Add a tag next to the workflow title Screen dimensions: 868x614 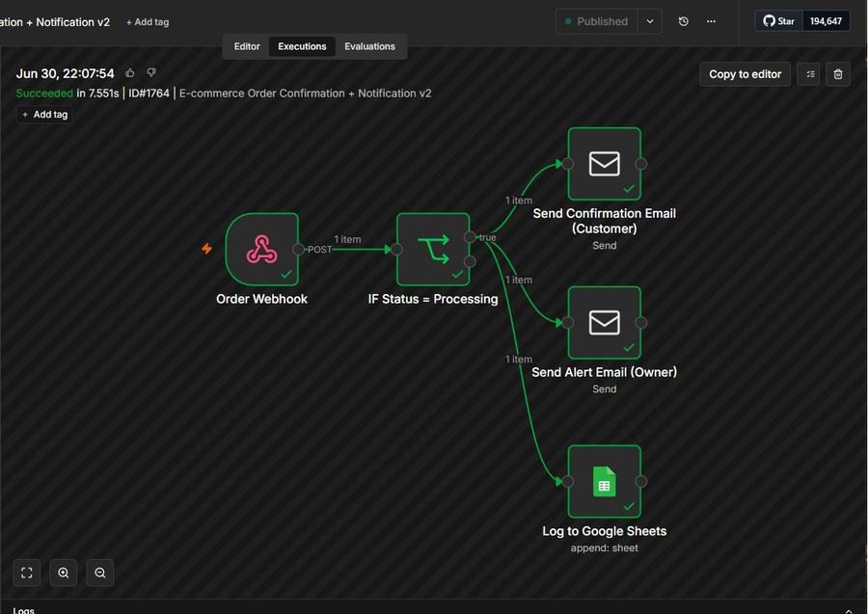pyautogui.click(x=148, y=22)
